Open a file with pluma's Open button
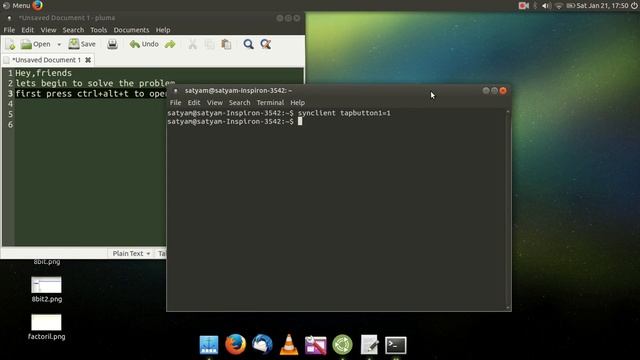 [36, 44]
